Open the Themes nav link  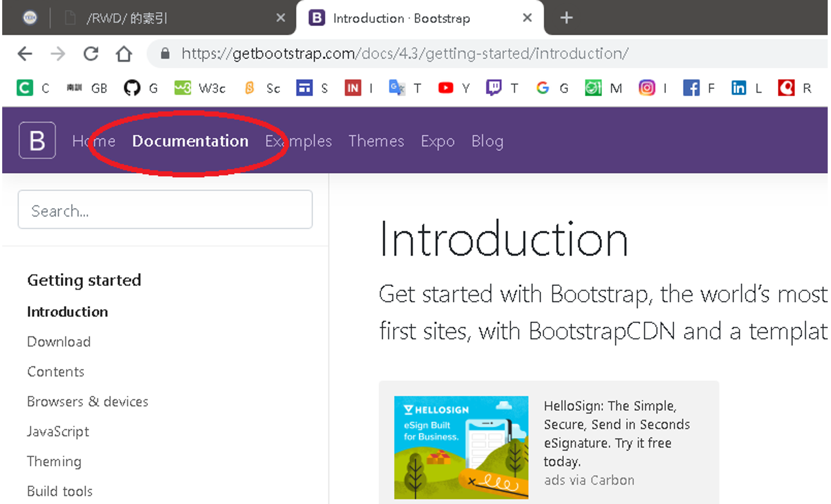[x=376, y=141]
